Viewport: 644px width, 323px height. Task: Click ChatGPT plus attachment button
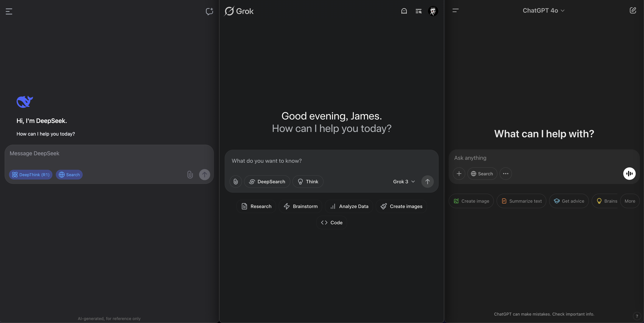pyautogui.click(x=459, y=174)
